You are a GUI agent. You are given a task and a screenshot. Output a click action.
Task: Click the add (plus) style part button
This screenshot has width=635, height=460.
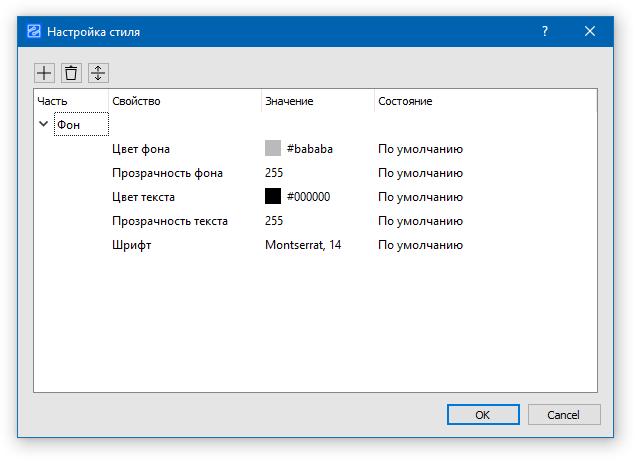click(45, 73)
